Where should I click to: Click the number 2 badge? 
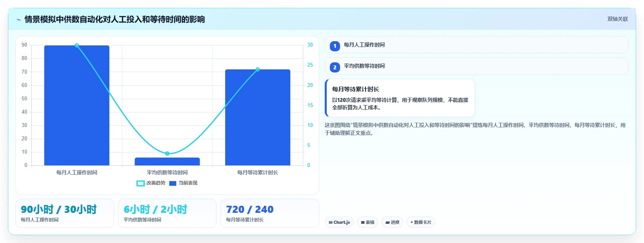[x=335, y=67]
